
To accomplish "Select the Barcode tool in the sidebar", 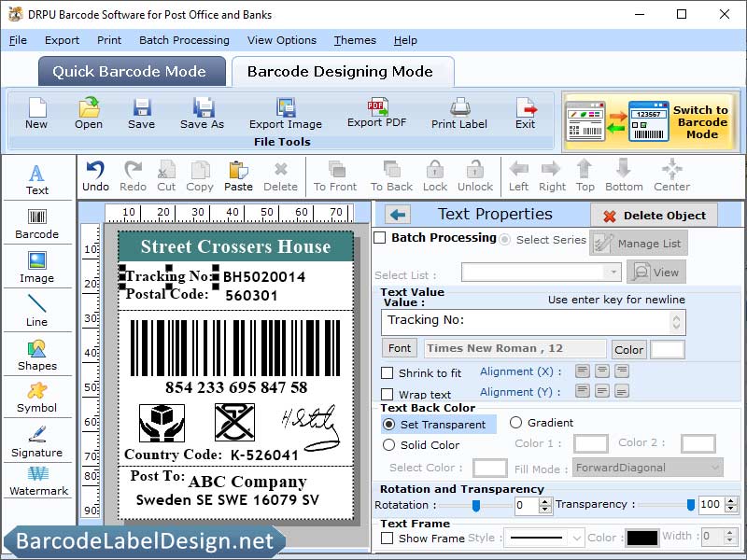I will pyautogui.click(x=37, y=224).
